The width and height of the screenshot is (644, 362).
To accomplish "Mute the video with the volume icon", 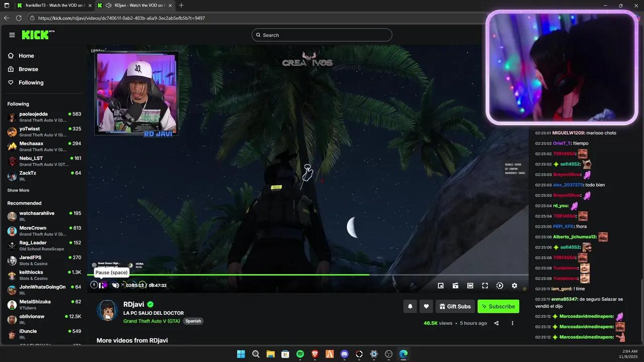I will [x=115, y=285].
